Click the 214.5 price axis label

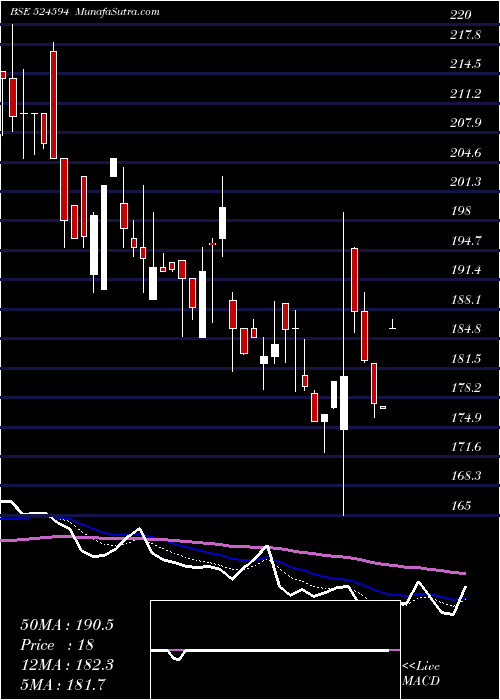pos(466,64)
